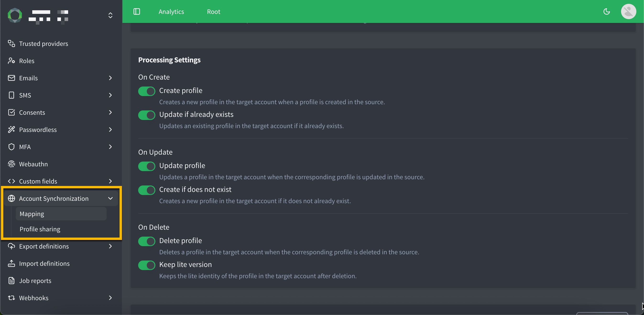Screen dimensions: 644x315
Task: Click the Import definitions icon
Action: [11, 264]
